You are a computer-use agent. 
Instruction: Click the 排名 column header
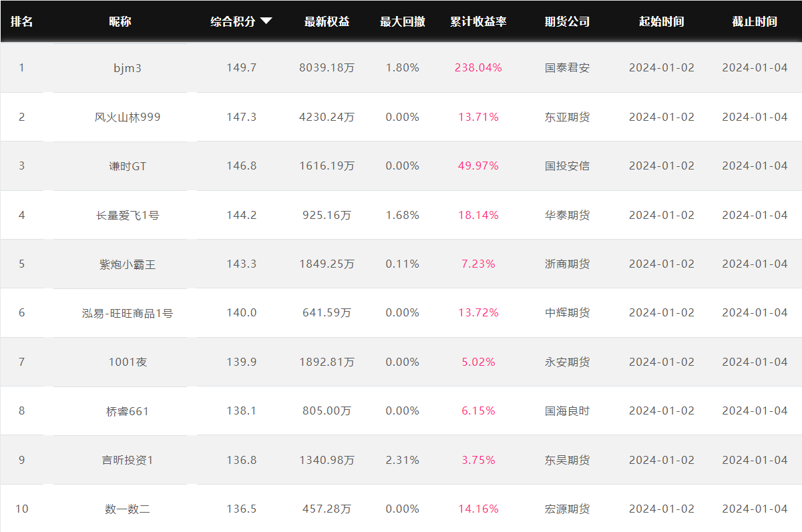pos(22,21)
